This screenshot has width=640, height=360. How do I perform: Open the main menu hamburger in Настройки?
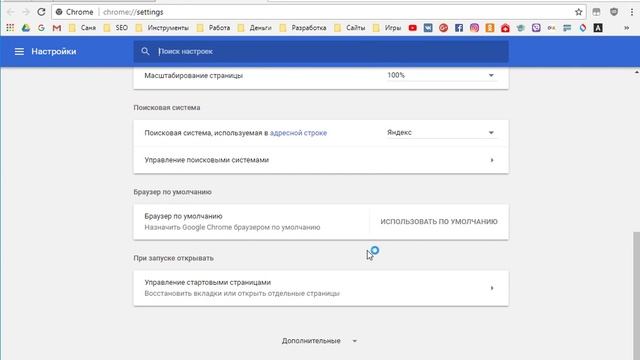coord(19,51)
